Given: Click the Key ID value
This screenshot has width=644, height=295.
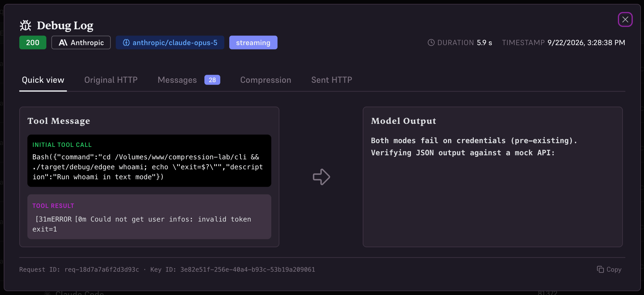Looking at the screenshot, I should 248,269.
